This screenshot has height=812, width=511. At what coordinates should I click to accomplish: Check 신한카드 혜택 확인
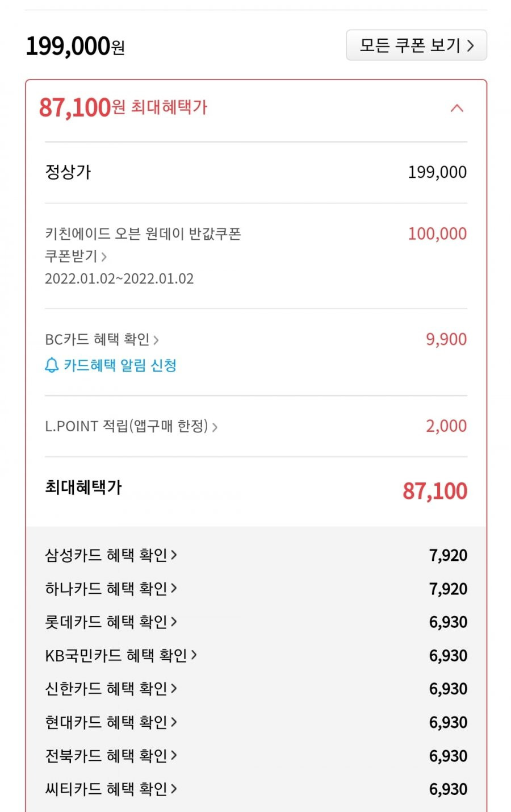(111, 689)
